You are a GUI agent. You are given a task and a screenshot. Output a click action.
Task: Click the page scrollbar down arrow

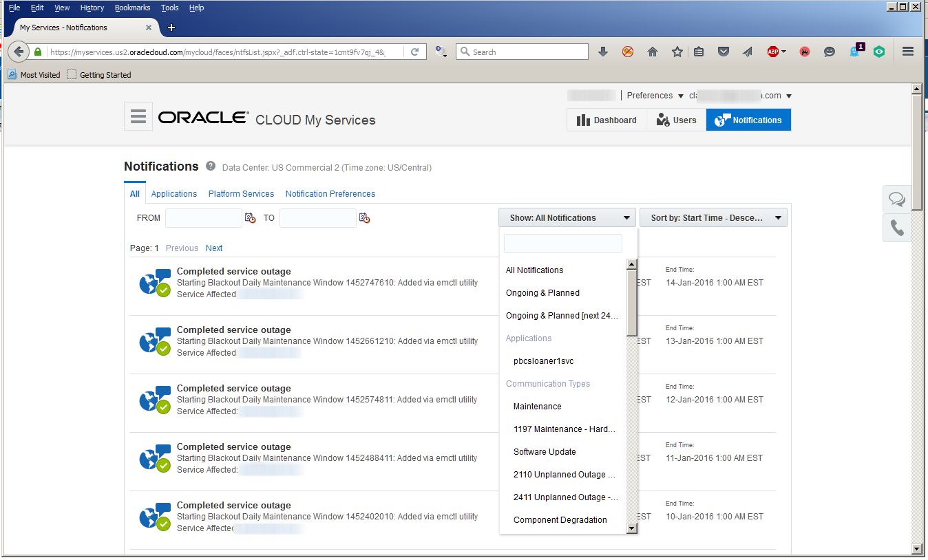[916, 549]
